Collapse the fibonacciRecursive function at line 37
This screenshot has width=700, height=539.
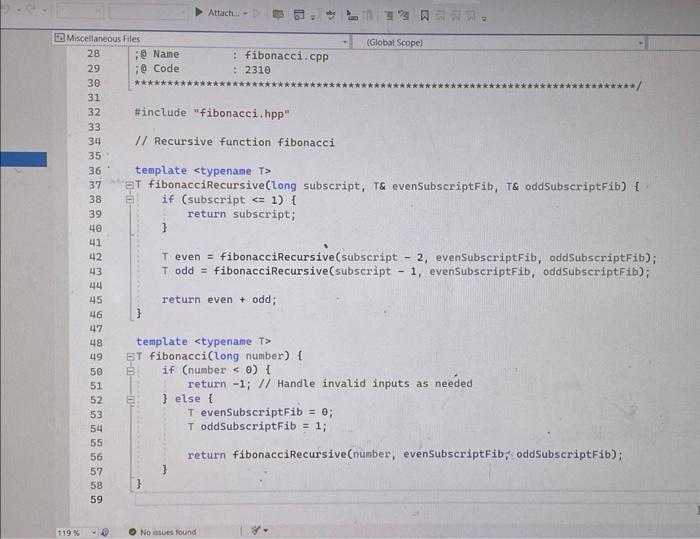pyautogui.click(x=129, y=185)
